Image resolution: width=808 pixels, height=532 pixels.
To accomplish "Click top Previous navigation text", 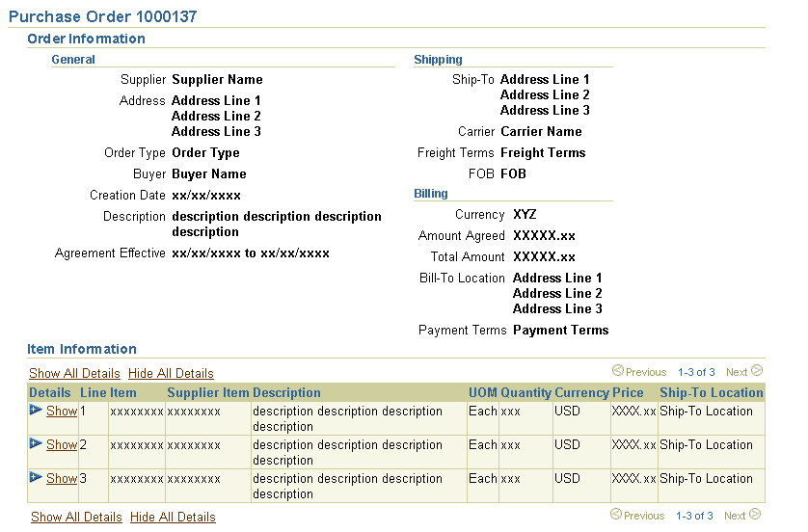I will (x=646, y=372).
